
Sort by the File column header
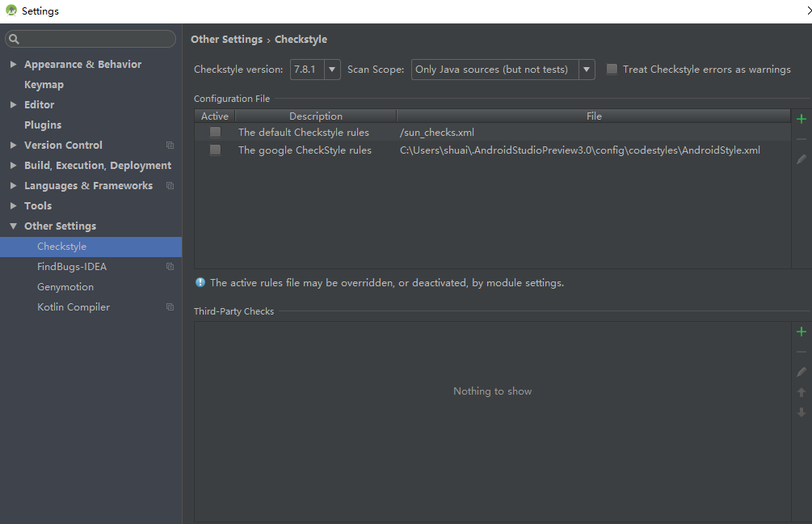[x=594, y=116]
